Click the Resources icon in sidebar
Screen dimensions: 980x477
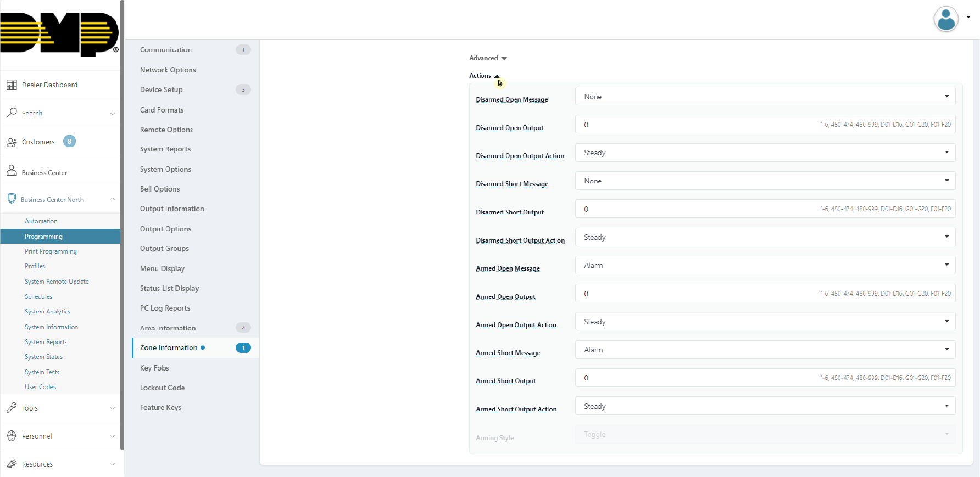pos(12,464)
